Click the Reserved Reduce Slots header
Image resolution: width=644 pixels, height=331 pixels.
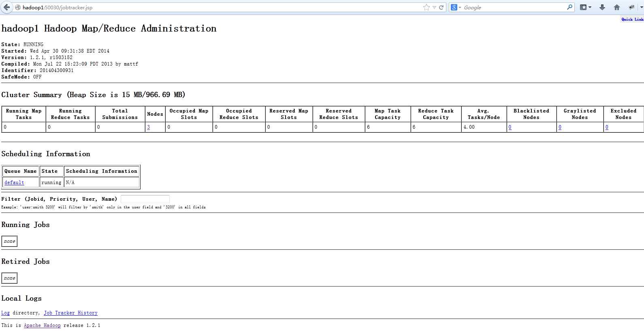[339, 114]
